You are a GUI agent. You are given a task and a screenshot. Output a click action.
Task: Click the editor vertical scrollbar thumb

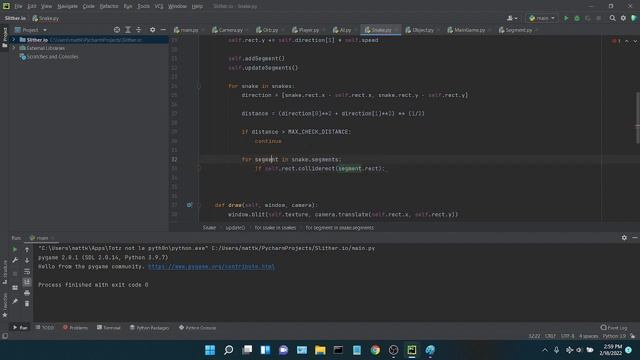[637, 118]
